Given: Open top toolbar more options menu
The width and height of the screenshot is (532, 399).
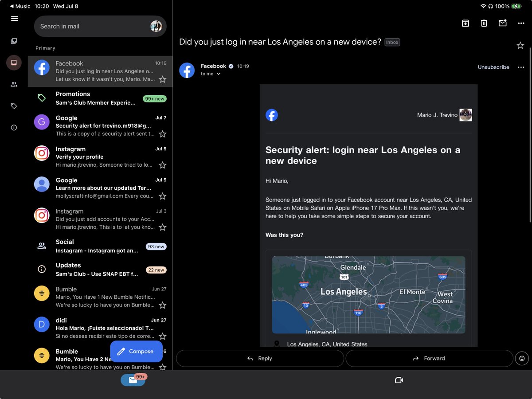Looking at the screenshot, I should (x=521, y=23).
